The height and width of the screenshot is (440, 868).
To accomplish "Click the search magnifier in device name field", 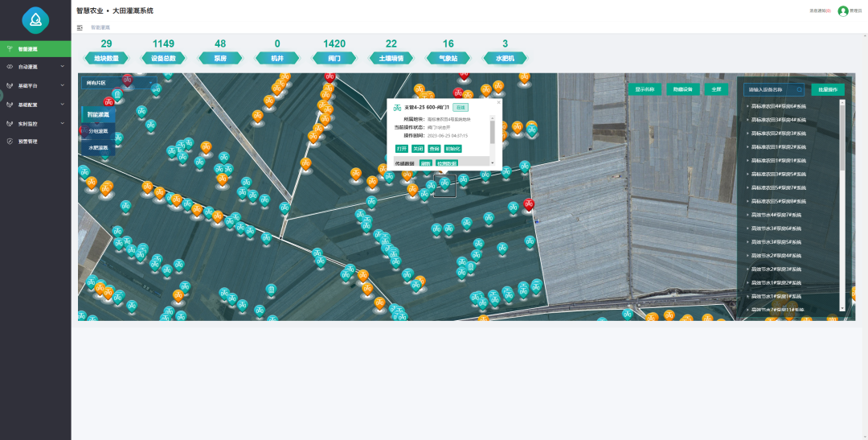I will coord(799,90).
